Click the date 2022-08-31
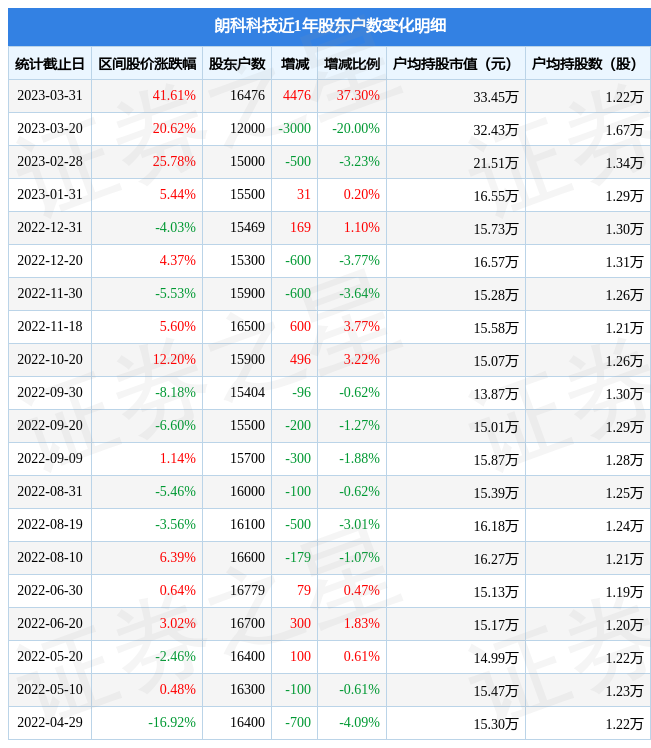Screen dimensions: 651x748 click(x=50, y=491)
